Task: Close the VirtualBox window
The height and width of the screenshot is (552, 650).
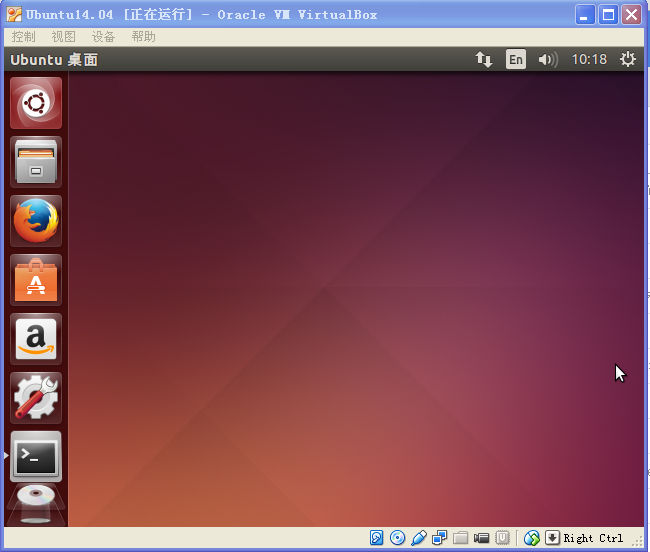Action: pos(631,15)
